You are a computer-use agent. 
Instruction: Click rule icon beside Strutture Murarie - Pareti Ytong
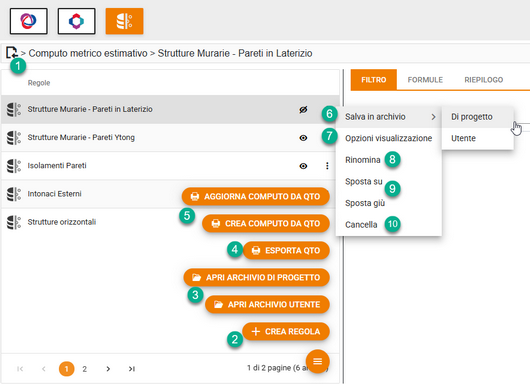(x=14, y=138)
